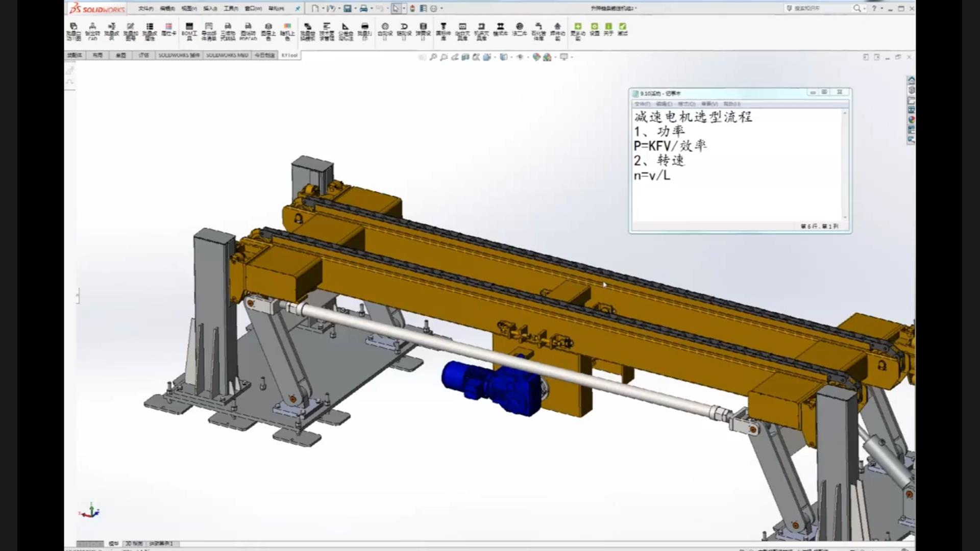
Task: Open the 编辑 menu in SOLIDWORKS
Action: click(167, 9)
